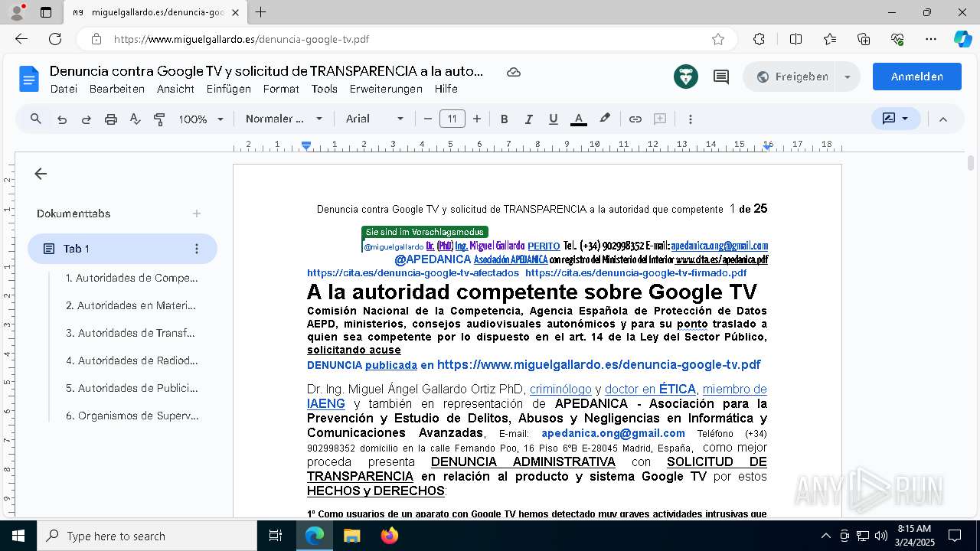Image resolution: width=980 pixels, height=551 pixels.
Task: Click the search menus magnifier icon
Action: [36, 119]
